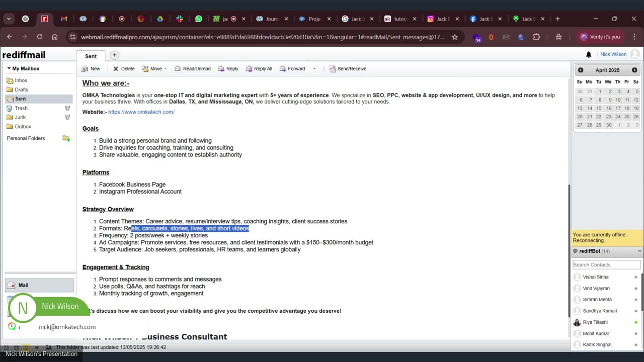The width and height of the screenshot is (644, 362).
Task: Open Nick Wilson account menu
Action: [x=613, y=54]
